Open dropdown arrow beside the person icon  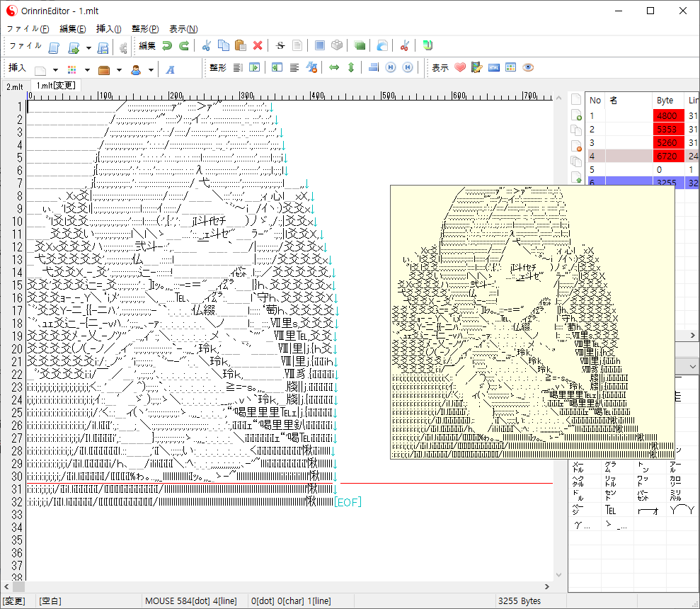pyautogui.click(x=151, y=70)
